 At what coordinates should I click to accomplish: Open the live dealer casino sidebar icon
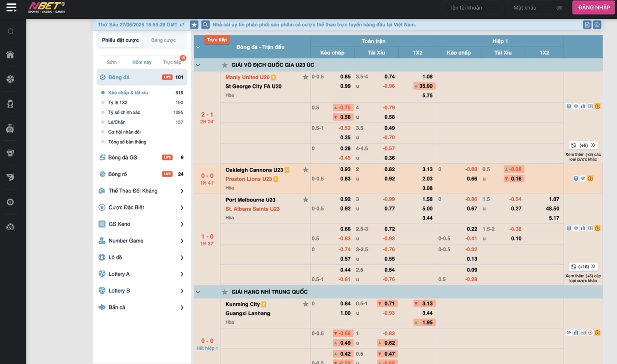click(10, 104)
